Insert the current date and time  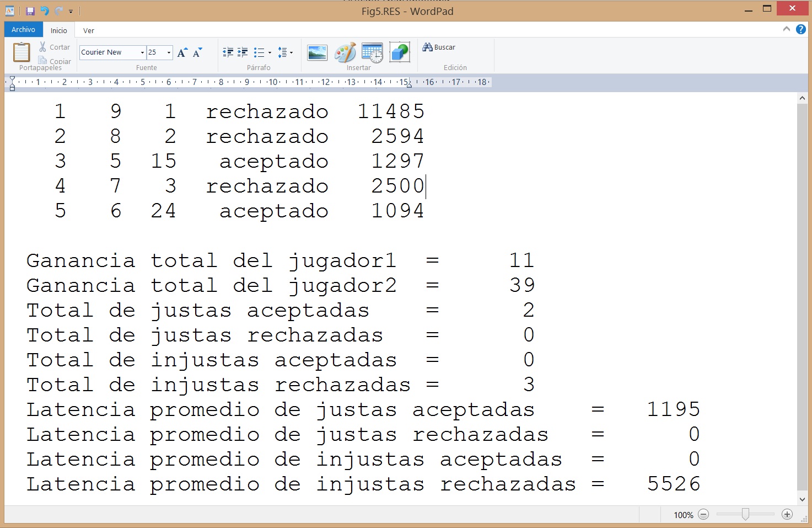372,52
